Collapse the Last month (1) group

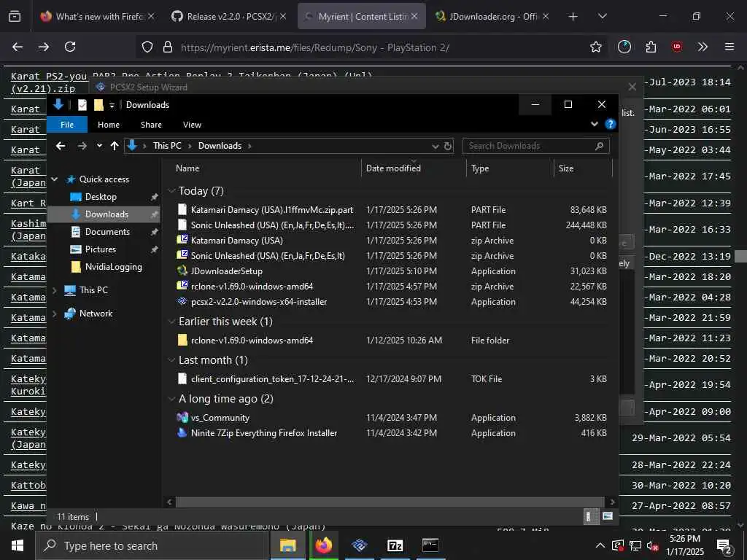point(172,360)
